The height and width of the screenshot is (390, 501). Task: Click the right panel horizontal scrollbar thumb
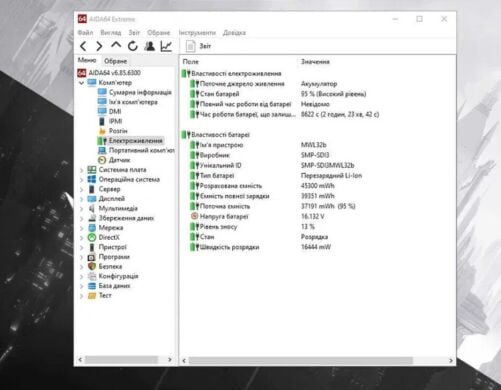[301, 361]
